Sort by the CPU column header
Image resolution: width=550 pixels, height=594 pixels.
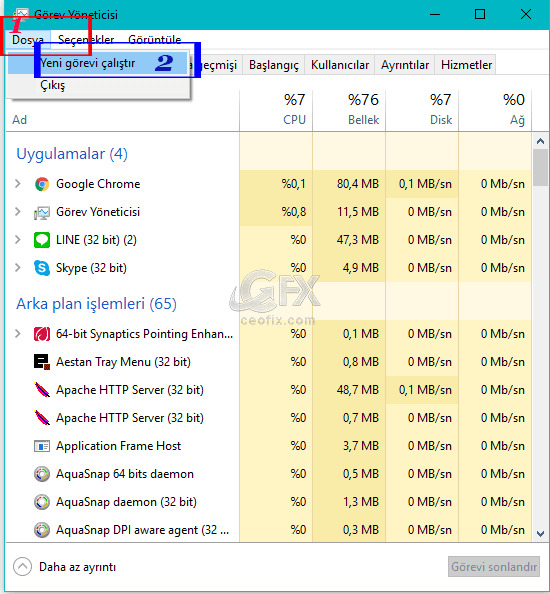tap(276, 110)
